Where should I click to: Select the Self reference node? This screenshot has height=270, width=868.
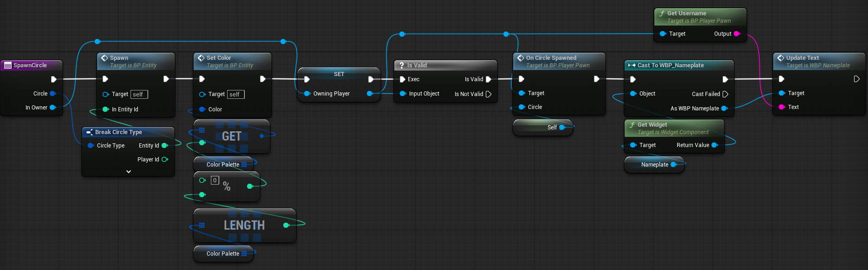tap(542, 128)
